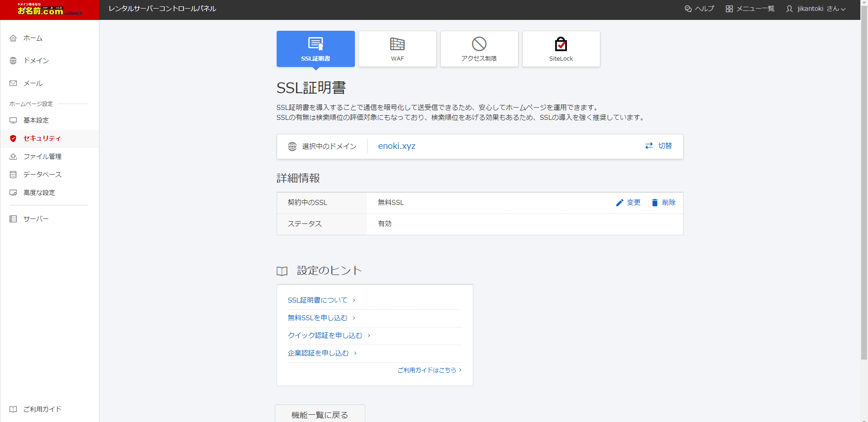
Task: Click the 切替 switch-arrows icon
Action: [649, 146]
